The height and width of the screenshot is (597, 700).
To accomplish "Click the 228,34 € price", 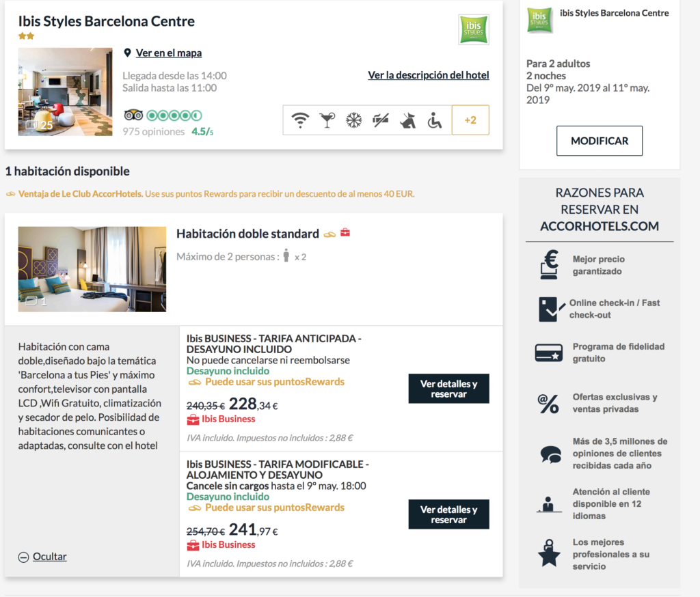I will [x=253, y=404].
